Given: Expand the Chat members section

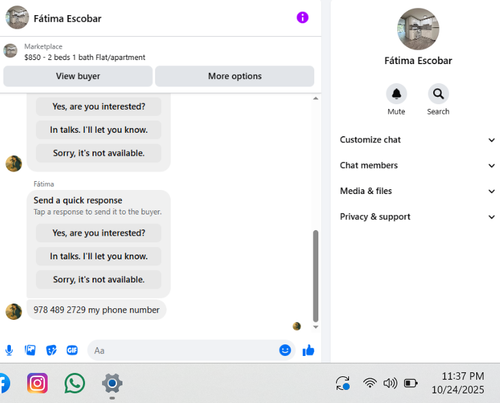Looking at the screenshot, I should 417,165.
